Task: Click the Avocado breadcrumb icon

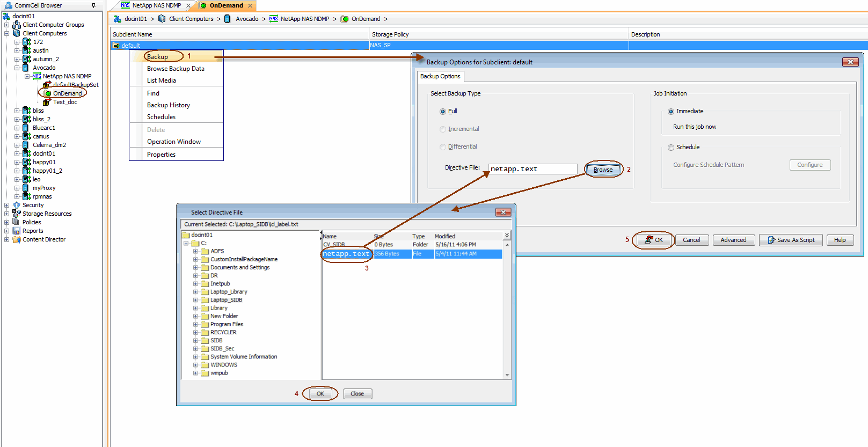Action: (x=227, y=19)
